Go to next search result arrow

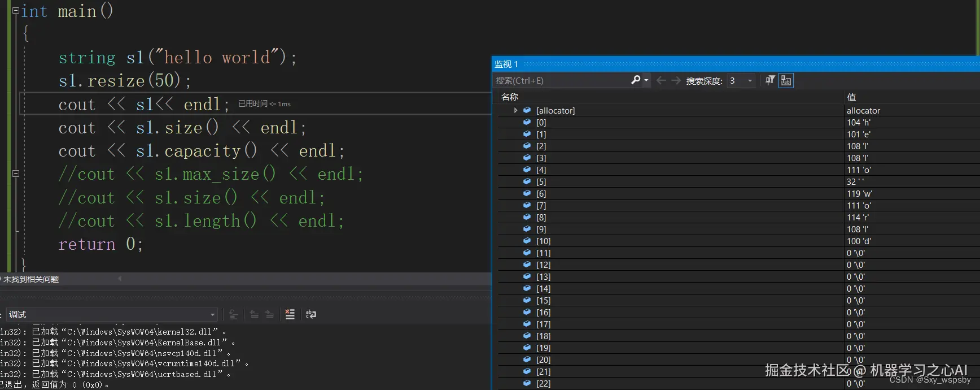(676, 81)
